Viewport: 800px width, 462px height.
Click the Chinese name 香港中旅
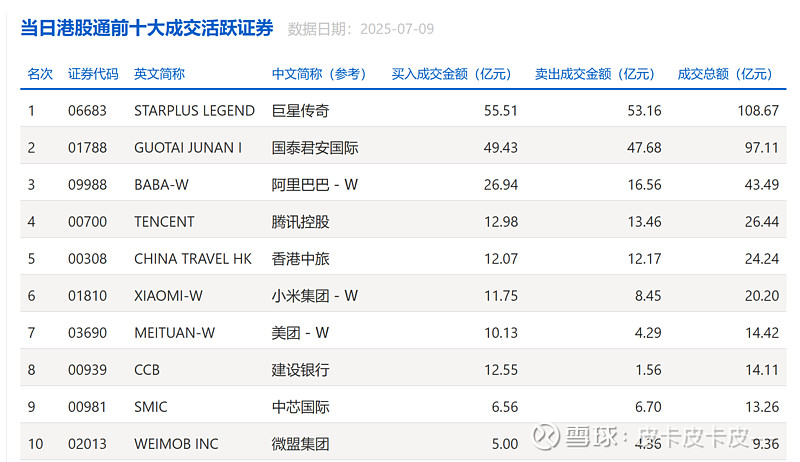pos(301,259)
